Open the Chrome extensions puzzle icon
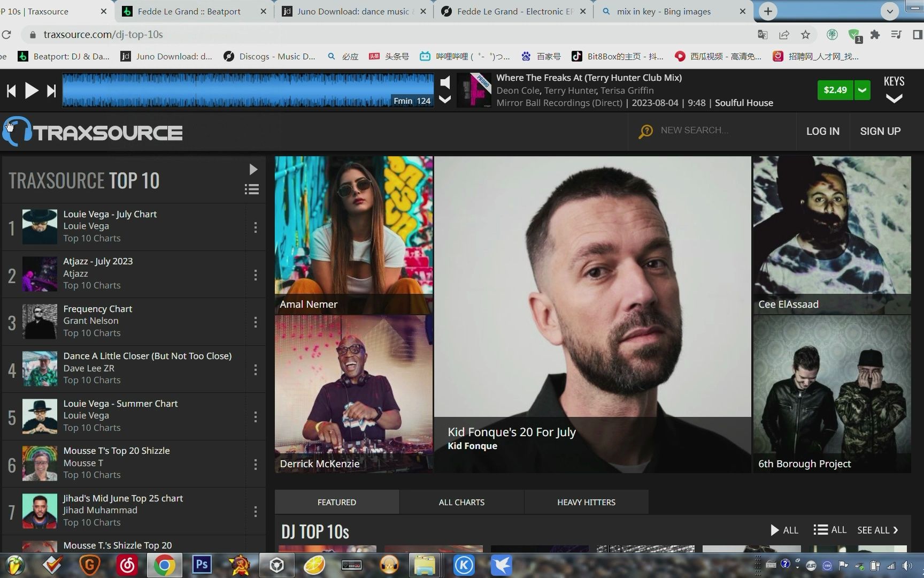 875,35
